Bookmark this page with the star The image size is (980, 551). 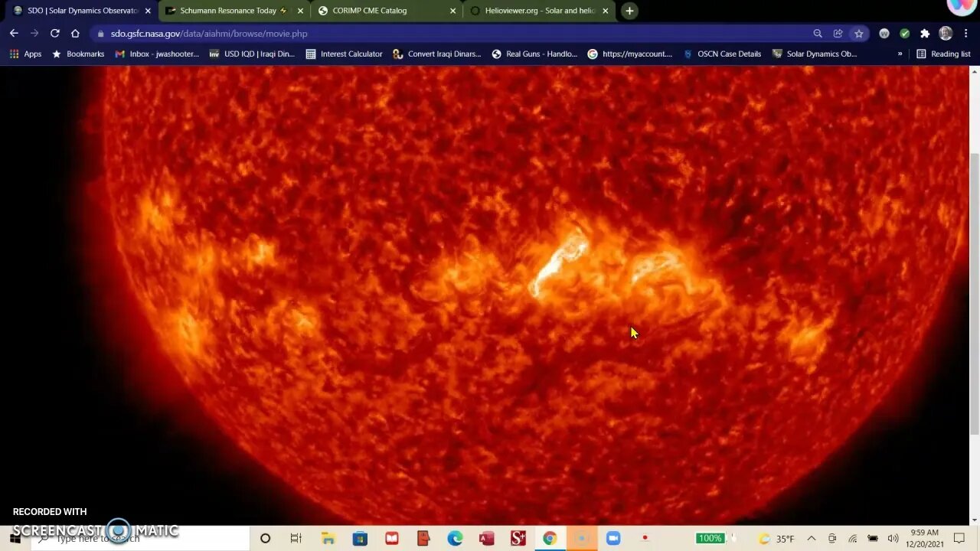pos(859,34)
